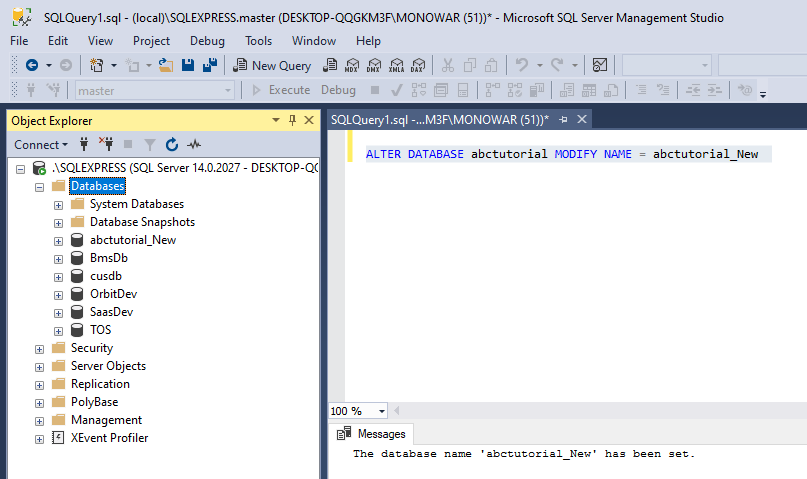
Task: Close the SQLQuery1.sql tab
Action: (582, 119)
